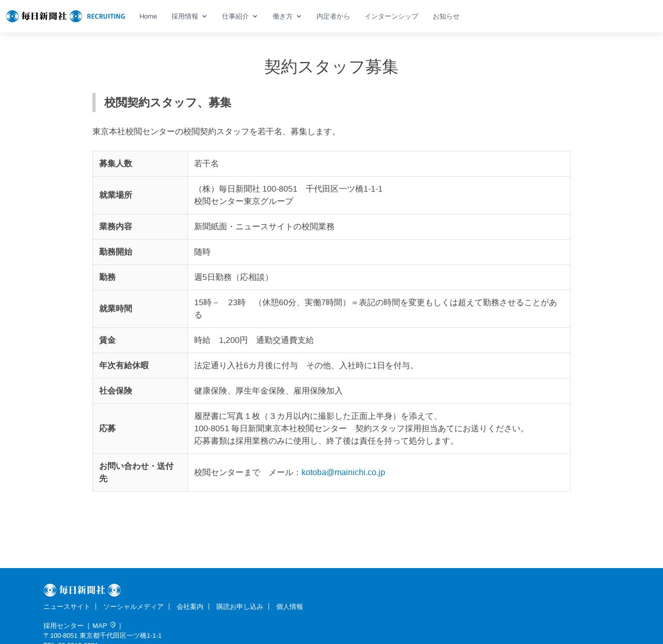This screenshot has height=644, width=663.
Task: Click the 就業時間 row header
Action: [x=140, y=309]
